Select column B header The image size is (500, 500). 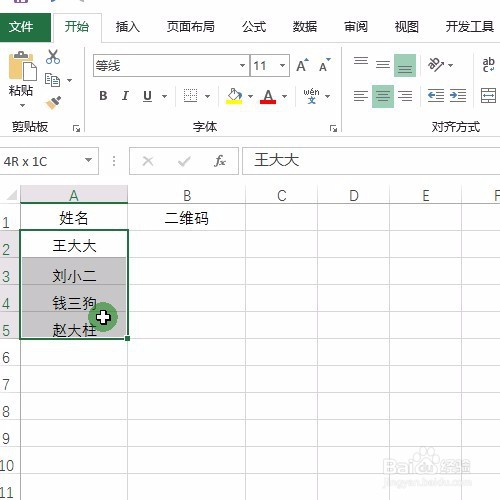[x=187, y=195]
